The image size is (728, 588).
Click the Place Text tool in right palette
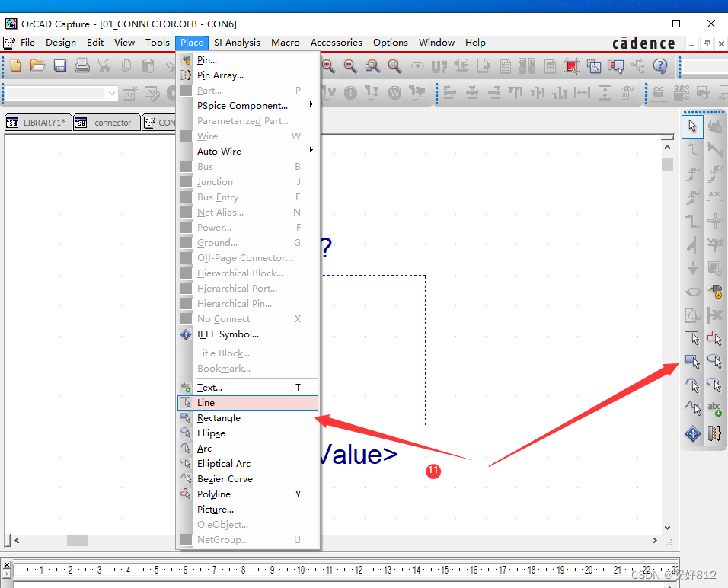[x=714, y=409]
